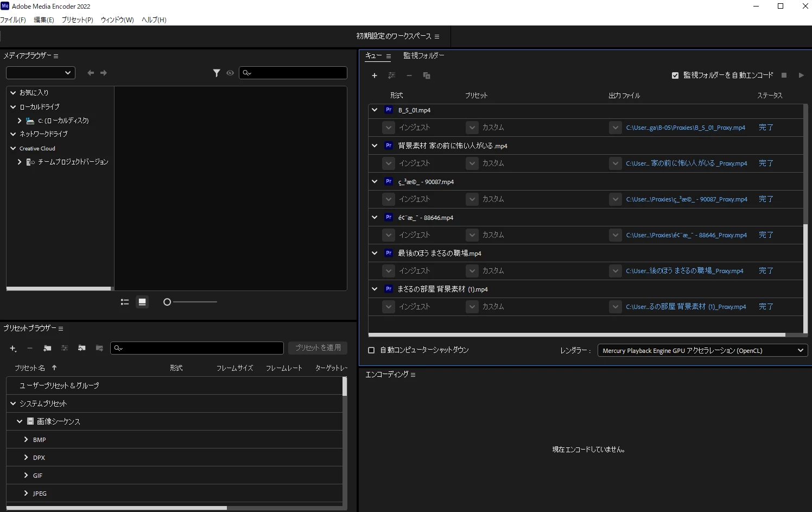The image size is (812, 512).
Task: Open output file dropdown for まさるの部屋 row
Action: pos(615,307)
